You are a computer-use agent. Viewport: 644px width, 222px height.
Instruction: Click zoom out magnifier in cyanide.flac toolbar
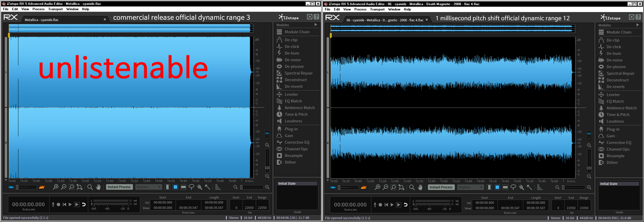click(63, 187)
